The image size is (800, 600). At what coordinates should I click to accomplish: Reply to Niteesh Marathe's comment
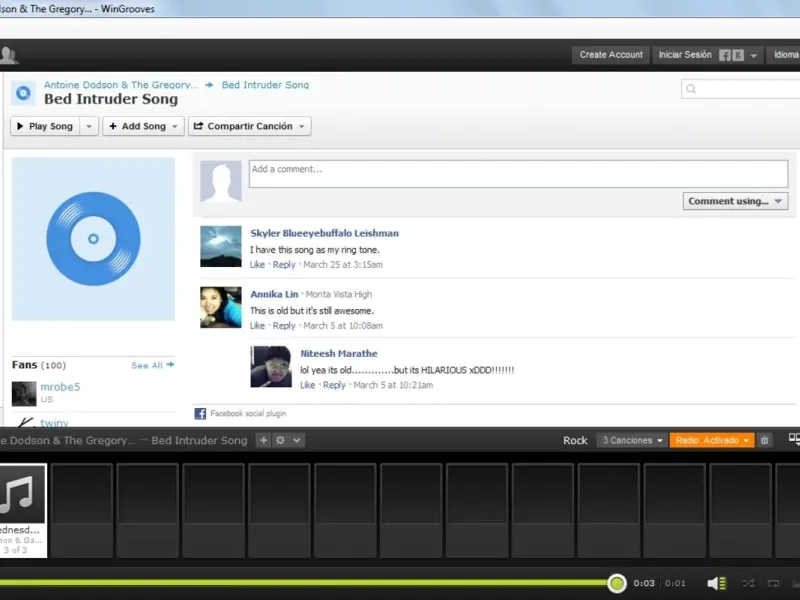[x=334, y=385]
